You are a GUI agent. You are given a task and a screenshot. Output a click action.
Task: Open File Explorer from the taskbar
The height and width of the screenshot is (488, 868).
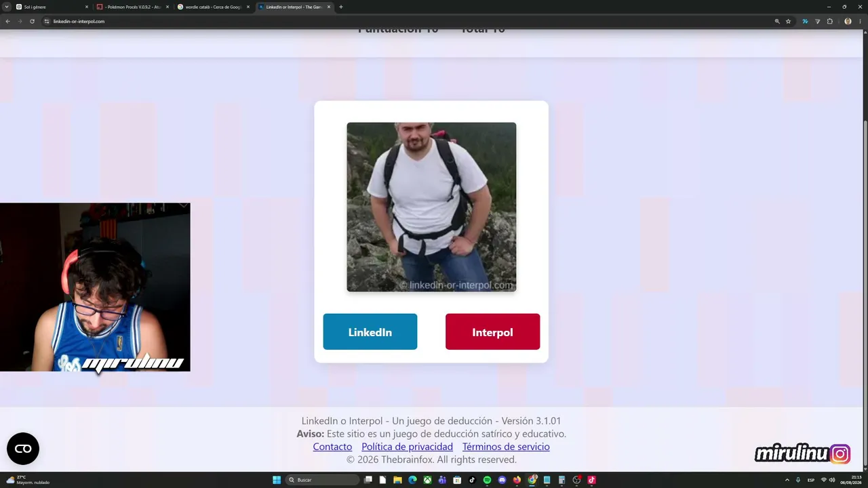tap(398, 480)
